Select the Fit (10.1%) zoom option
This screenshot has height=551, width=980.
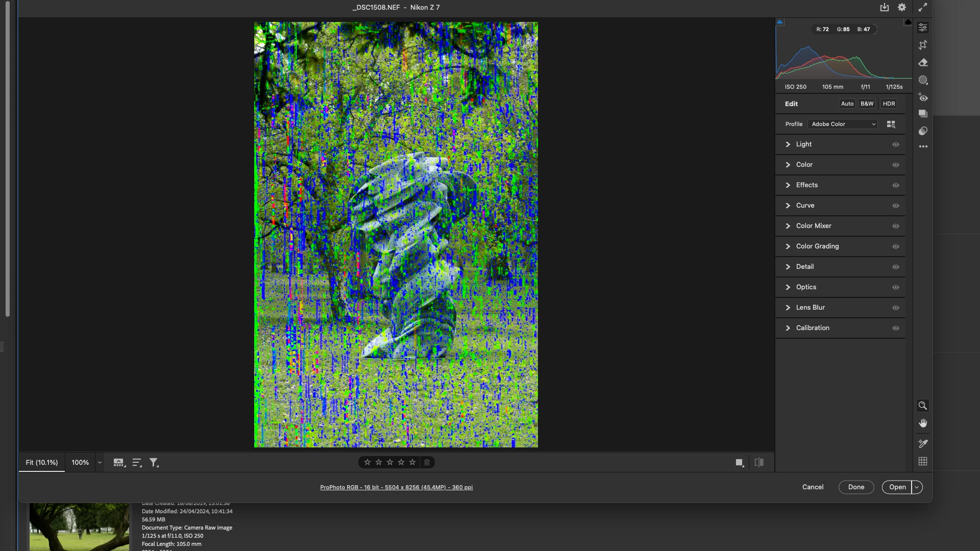tap(42, 462)
